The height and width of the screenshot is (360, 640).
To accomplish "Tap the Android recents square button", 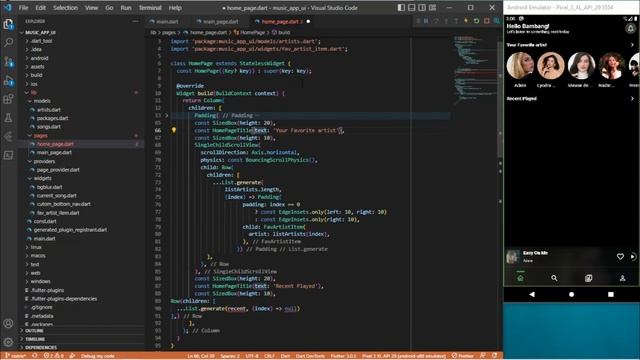I will pos(611,294).
